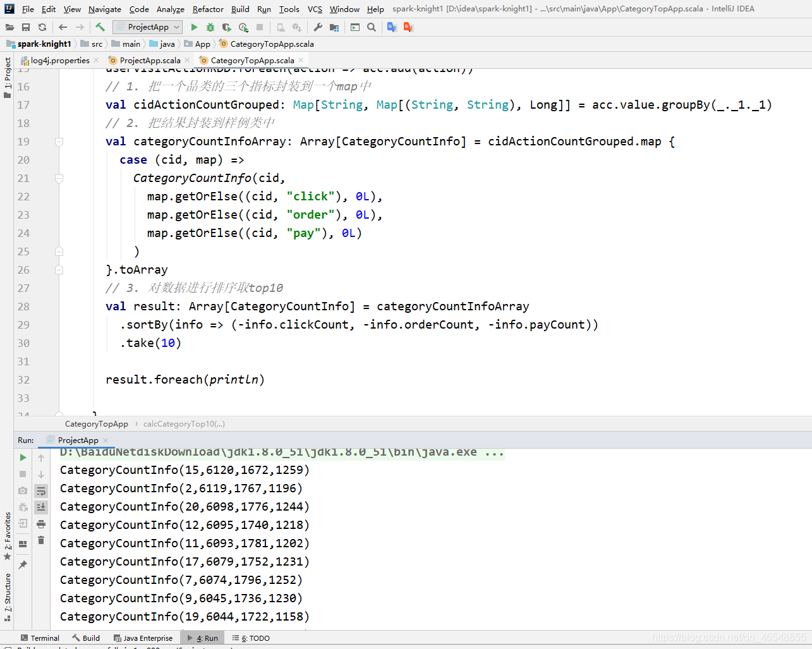This screenshot has width=812, height=649.
Task: Run ProjectApp with the green play icon
Action: [195, 27]
